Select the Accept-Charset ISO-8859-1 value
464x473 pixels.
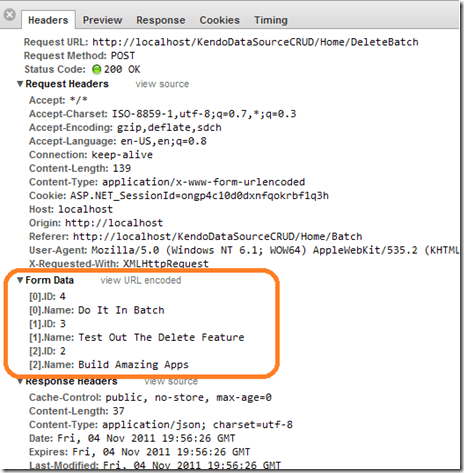click(x=204, y=114)
